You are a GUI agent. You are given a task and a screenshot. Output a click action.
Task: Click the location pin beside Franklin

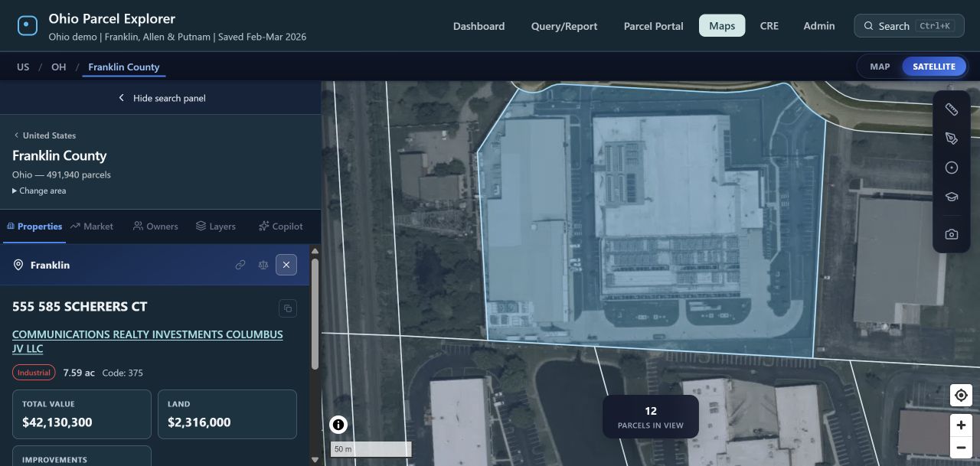tap(18, 265)
